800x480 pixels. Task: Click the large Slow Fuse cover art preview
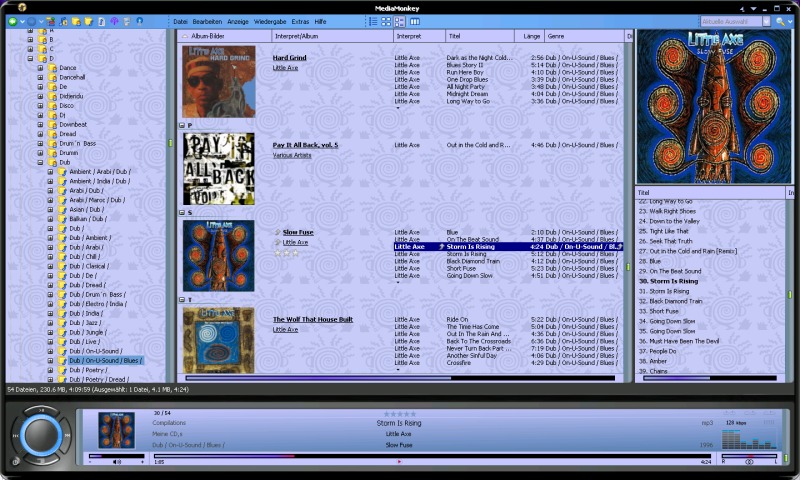(x=714, y=107)
